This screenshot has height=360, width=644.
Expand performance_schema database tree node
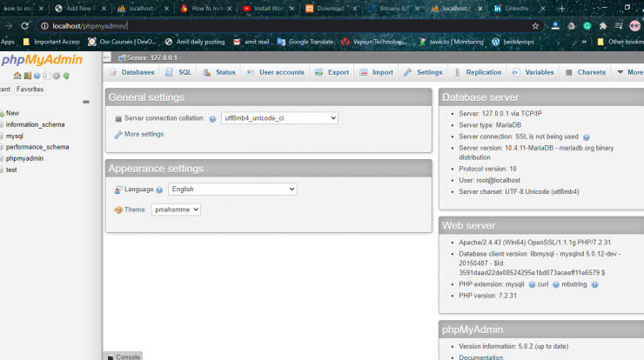click(2, 147)
